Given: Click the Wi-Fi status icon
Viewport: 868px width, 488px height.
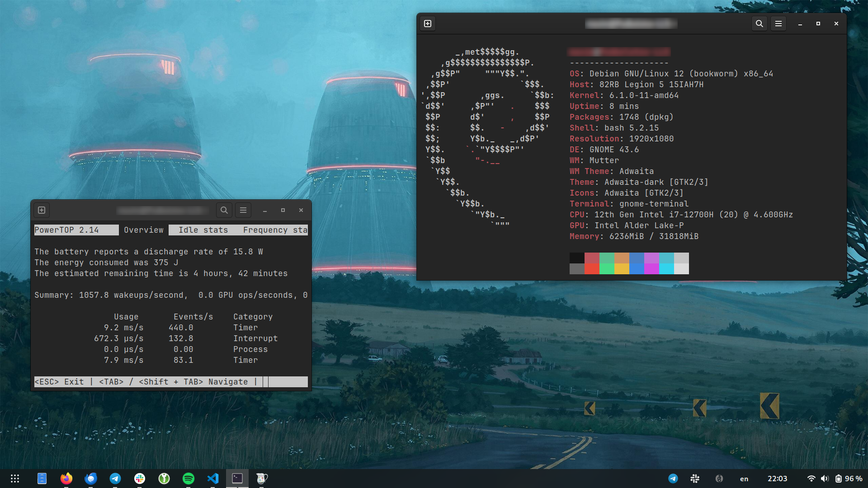Looking at the screenshot, I should [x=811, y=479].
